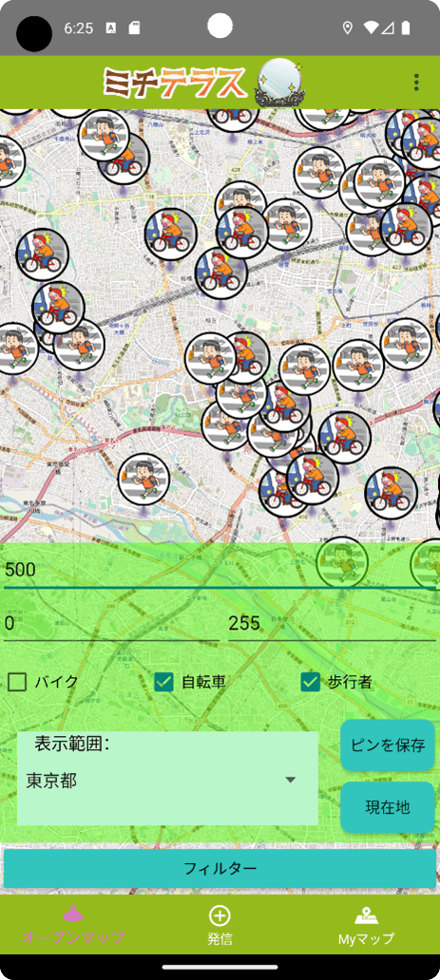The image size is (440, 980).
Task: Open the 表示範囲 dropdown arrow
Action: [x=290, y=780]
